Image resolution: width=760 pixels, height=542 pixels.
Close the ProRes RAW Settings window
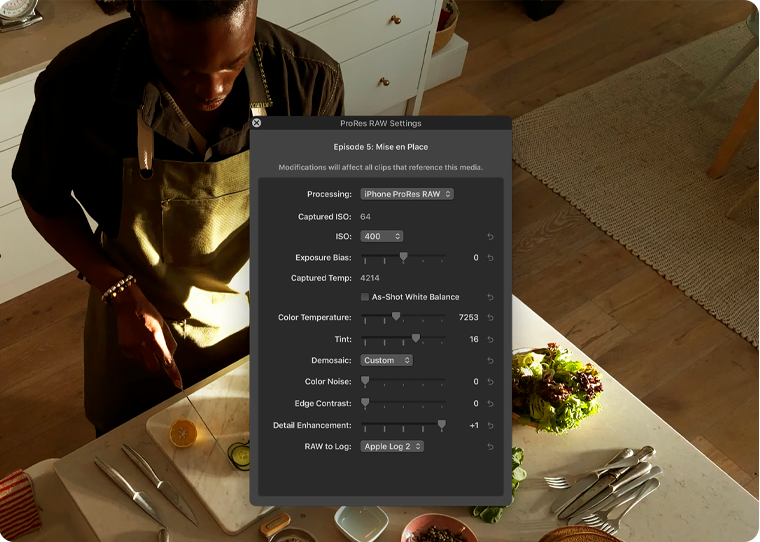pyautogui.click(x=256, y=123)
